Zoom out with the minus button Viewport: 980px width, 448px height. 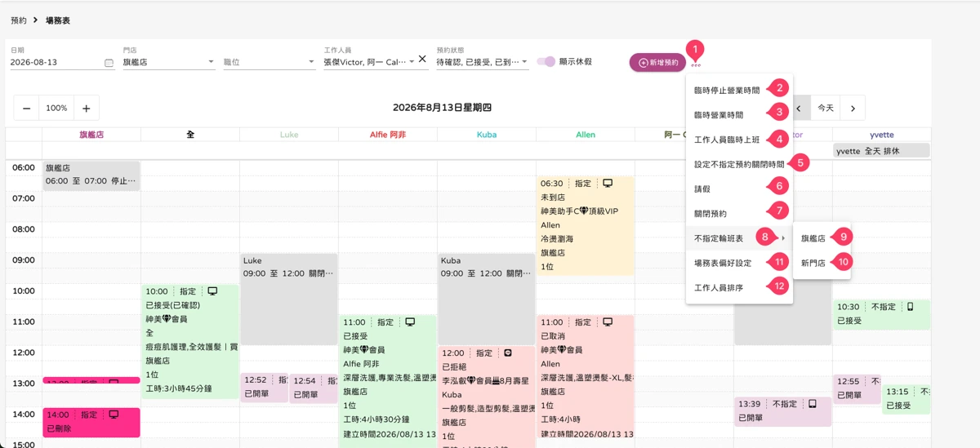pos(27,108)
